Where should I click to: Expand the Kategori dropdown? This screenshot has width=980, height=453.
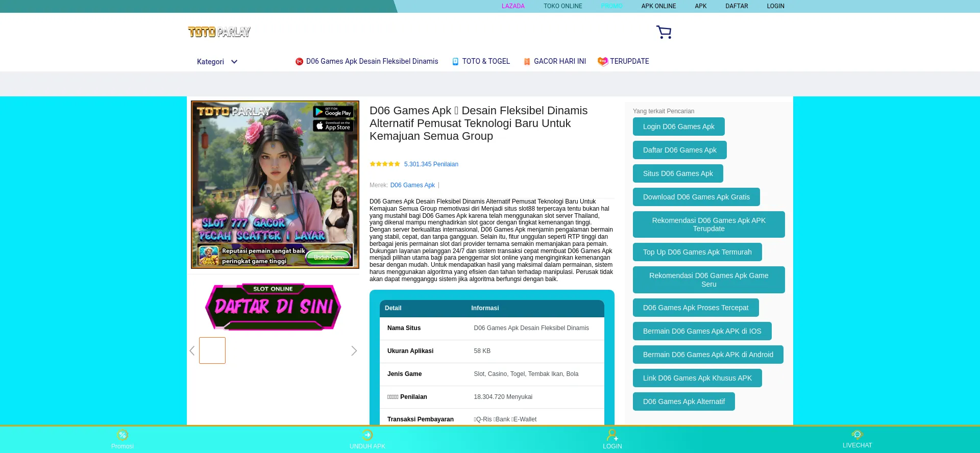coord(217,62)
